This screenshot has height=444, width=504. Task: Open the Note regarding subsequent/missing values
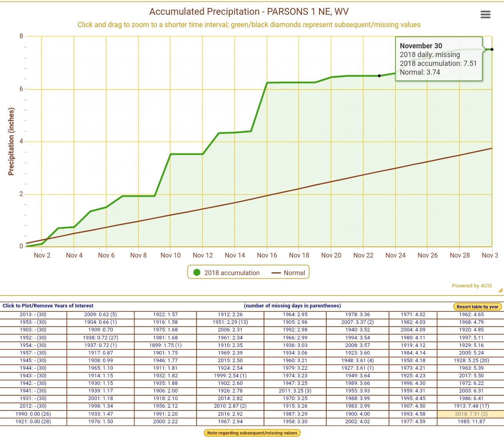point(252,433)
